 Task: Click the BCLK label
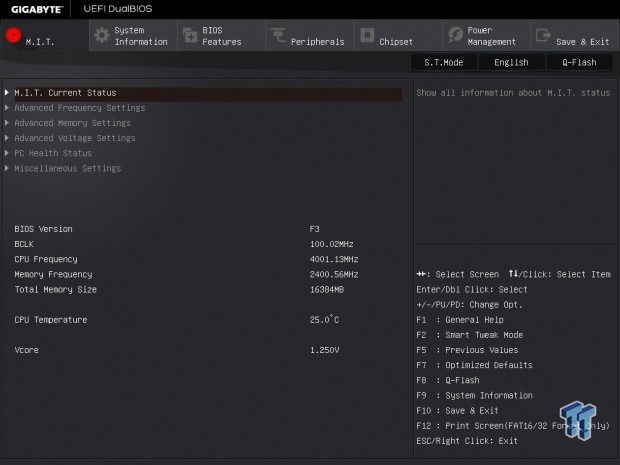[x=24, y=244]
